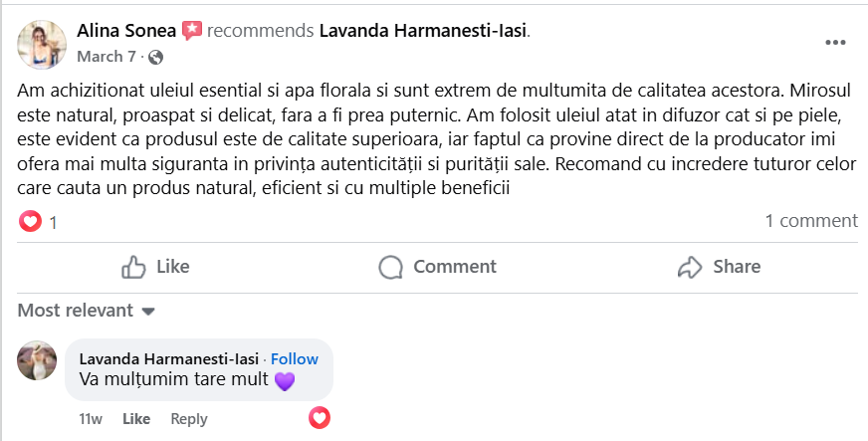
Task: Click the 11w comment timestamp
Action: tap(91, 419)
